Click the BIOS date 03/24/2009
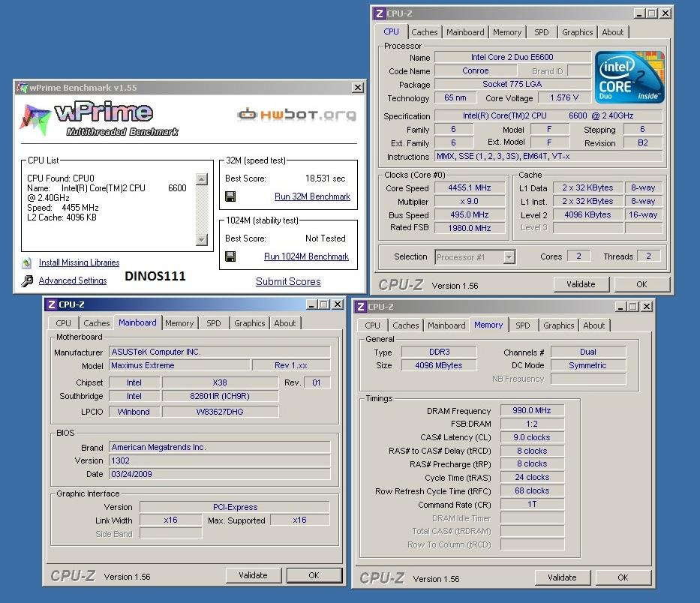The image size is (700, 603). click(x=220, y=474)
